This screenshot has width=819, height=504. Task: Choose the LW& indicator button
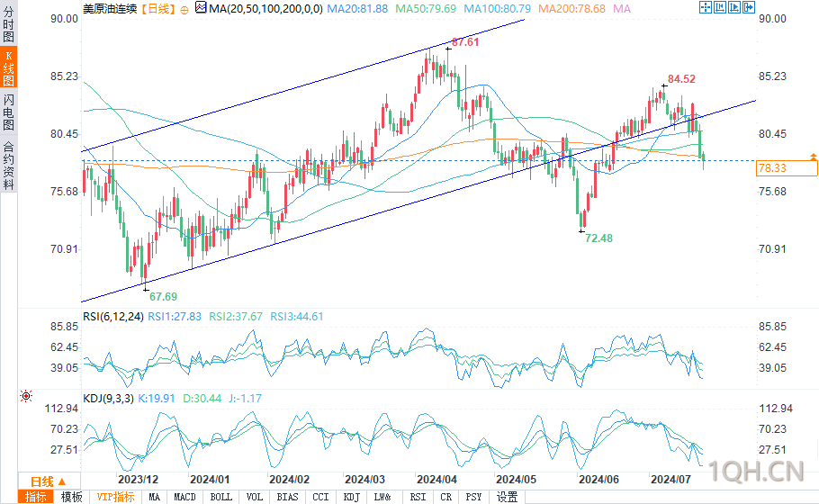pos(382,497)
